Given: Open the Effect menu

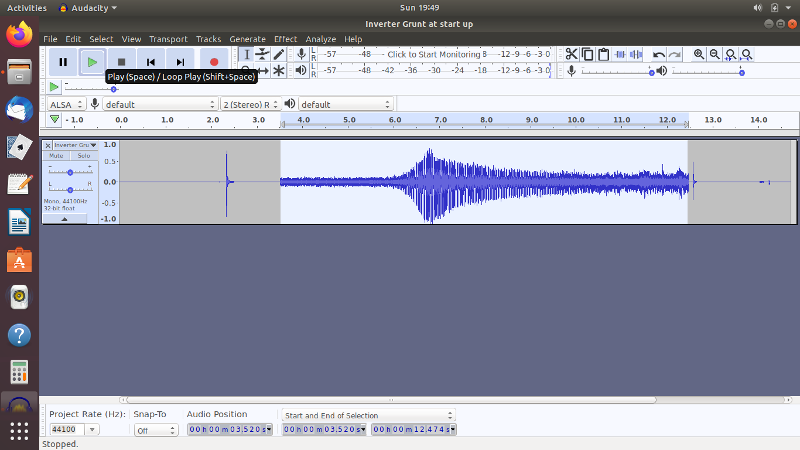Looking at the screenshot, I should tap(285, 39).
